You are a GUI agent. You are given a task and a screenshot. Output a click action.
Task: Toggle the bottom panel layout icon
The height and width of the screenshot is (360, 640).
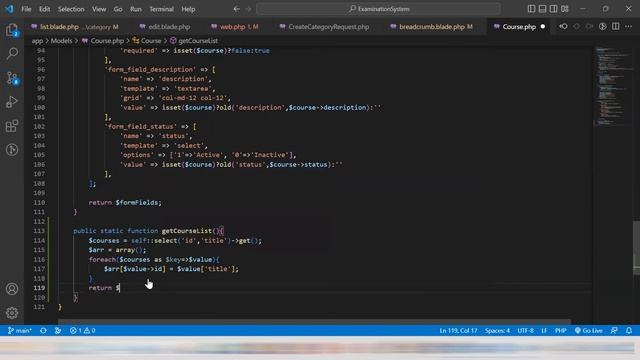click(542, 9)
